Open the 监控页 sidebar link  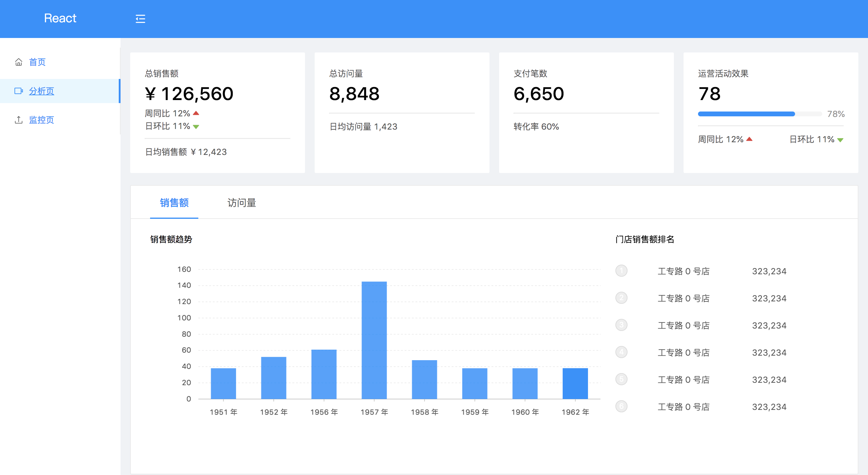(x=42, y=120)
